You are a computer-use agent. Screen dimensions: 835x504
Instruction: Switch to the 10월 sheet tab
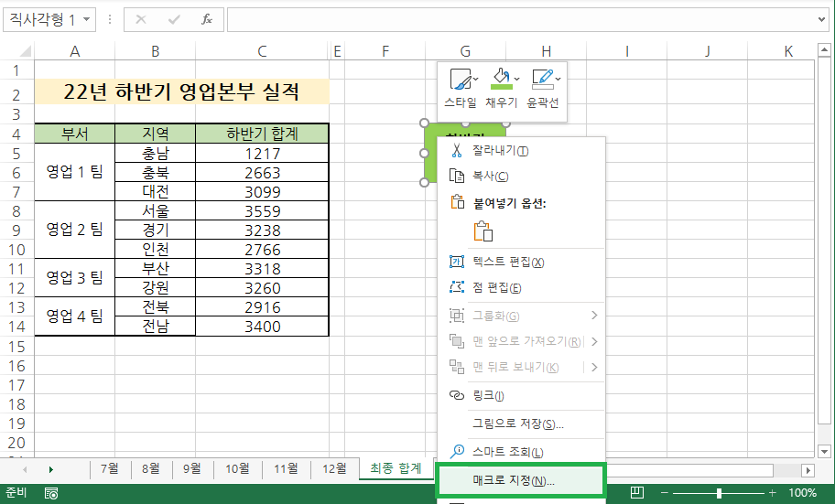click(237, 468)
